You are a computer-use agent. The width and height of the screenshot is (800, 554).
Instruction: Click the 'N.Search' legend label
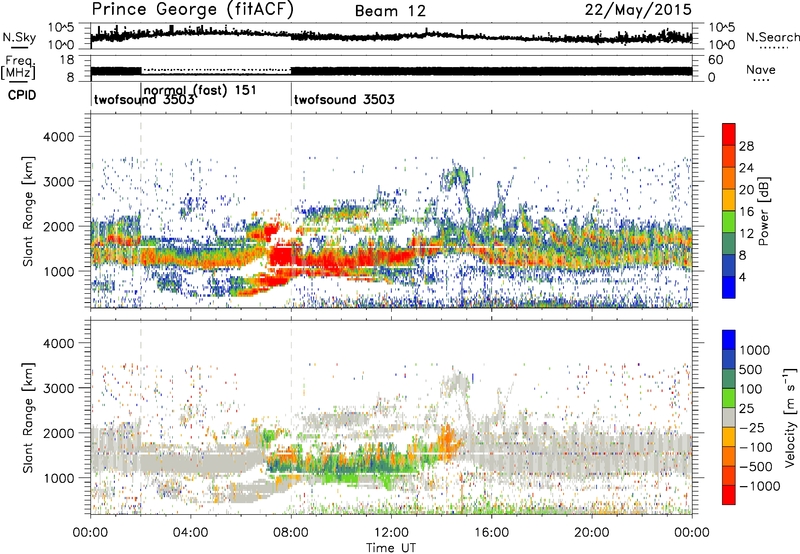coord(772,37)
